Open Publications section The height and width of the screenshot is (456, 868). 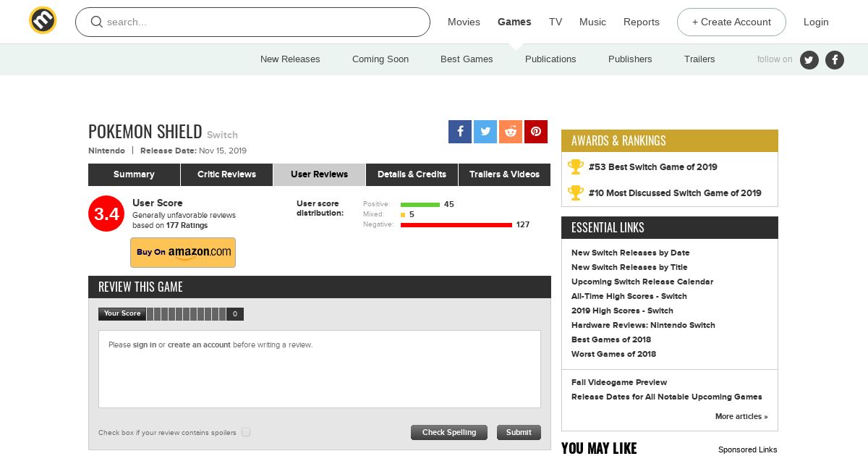pos(550,59)
